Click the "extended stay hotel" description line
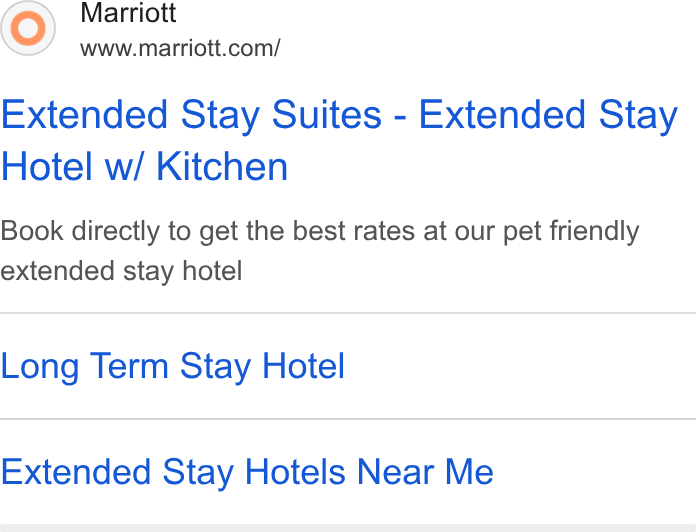 coord(121,271)
